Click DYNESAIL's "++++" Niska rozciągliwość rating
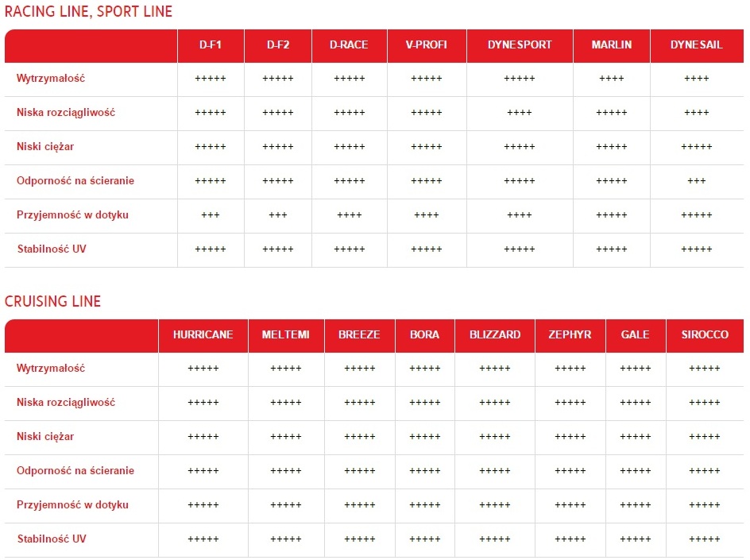Viewport: 750px width, 560px height. coord(697,113)
